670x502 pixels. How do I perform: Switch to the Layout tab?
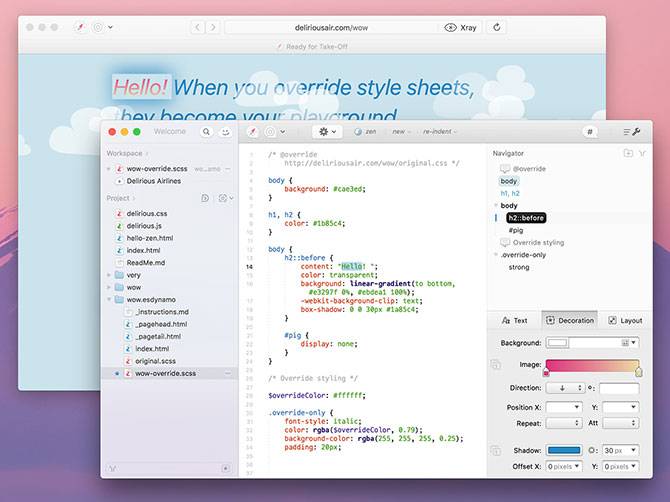point(625,320)
